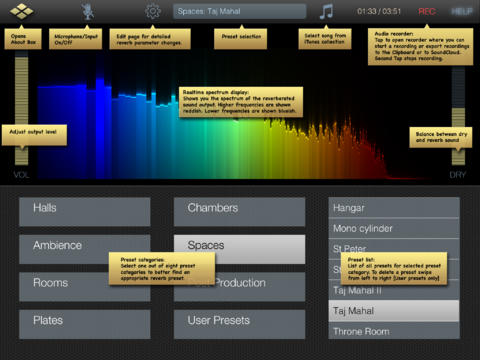
Task: Open the About box logo icon
Action: (x=22, y=11)
